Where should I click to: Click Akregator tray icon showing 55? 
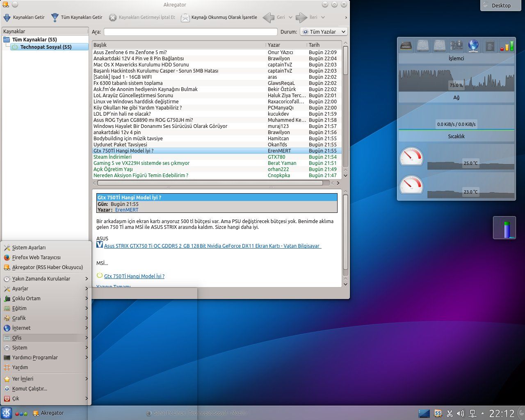438,413
